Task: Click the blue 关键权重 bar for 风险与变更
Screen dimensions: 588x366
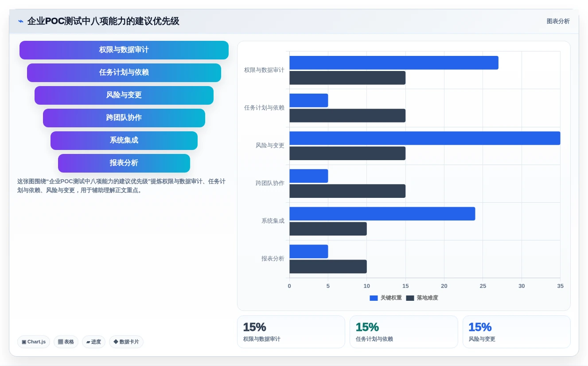Action: pos(425,138)
